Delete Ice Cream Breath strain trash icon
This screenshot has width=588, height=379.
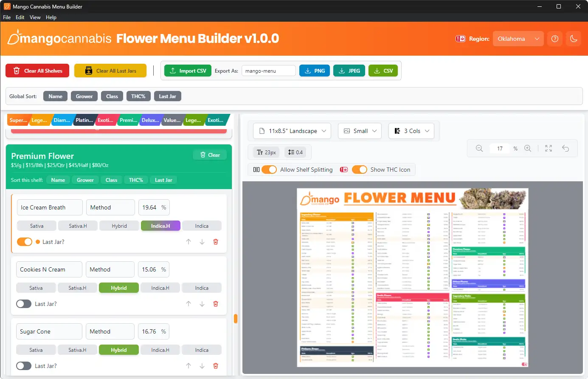pyautogui.click(x=216, y=242)
